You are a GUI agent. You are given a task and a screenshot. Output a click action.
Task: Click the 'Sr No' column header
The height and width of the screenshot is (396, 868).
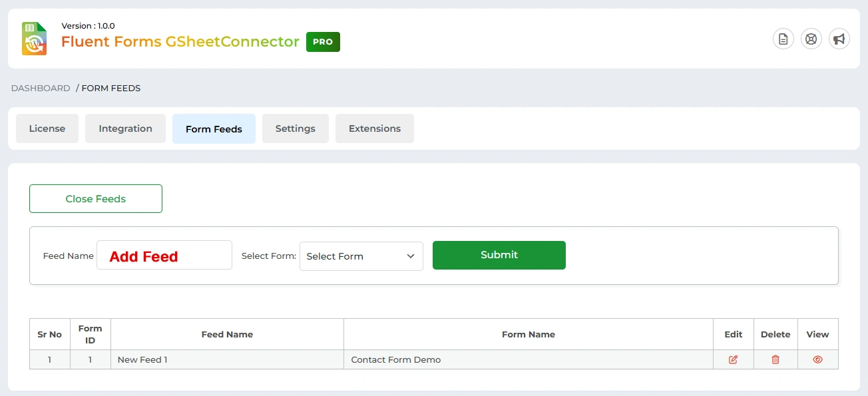50,334
